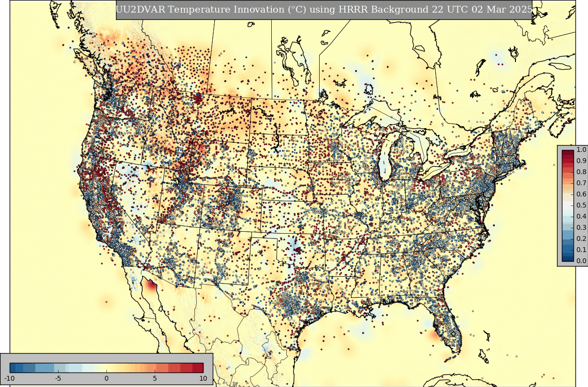Click the '0.7' colorbar label

point(581,183)
